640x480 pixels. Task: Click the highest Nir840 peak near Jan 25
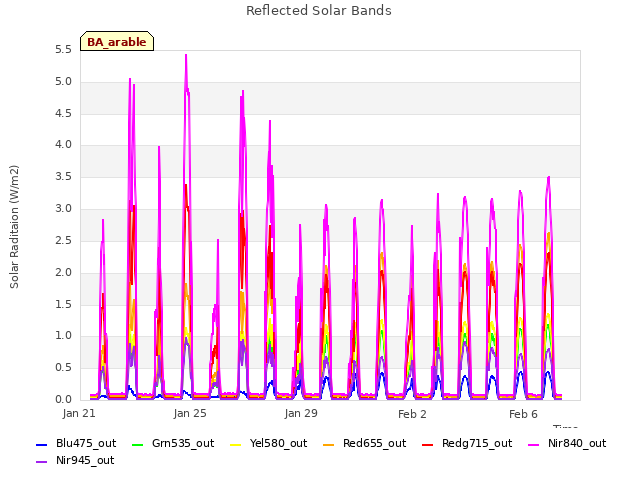point(186,56)
